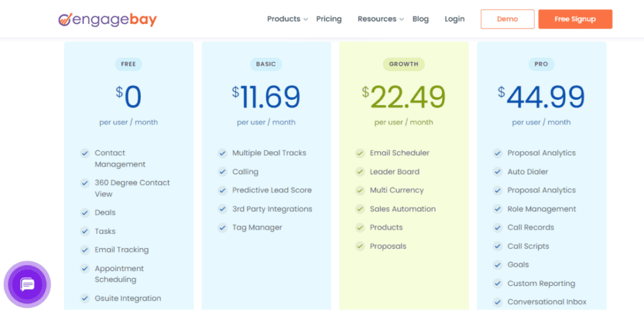Click checkmark icon beside Products feature
The width and height of the screenshot is (644, 320).
pos(360,228)
